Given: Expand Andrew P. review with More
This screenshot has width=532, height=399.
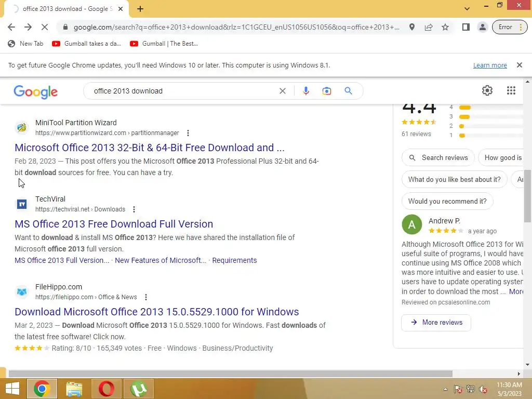Looking at the screenshot, I should pos(516,291).
